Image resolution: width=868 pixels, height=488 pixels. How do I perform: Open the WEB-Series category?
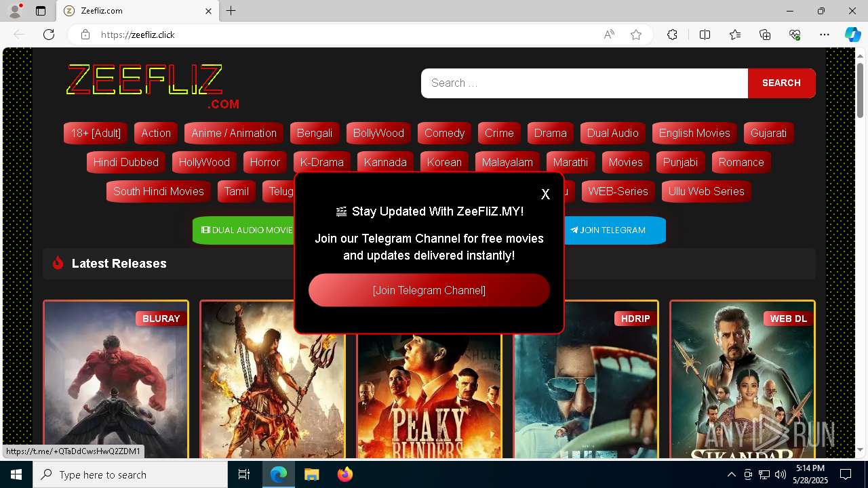(618, 191)
